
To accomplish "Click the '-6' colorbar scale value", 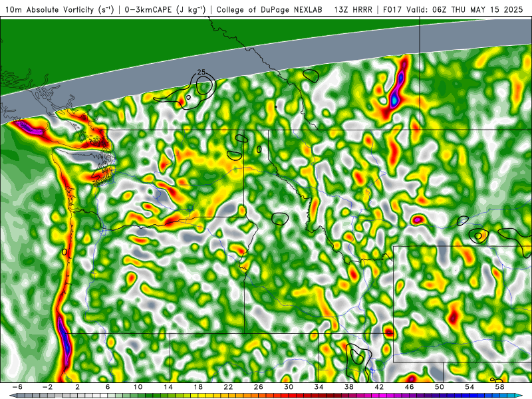I will [17, 387].
